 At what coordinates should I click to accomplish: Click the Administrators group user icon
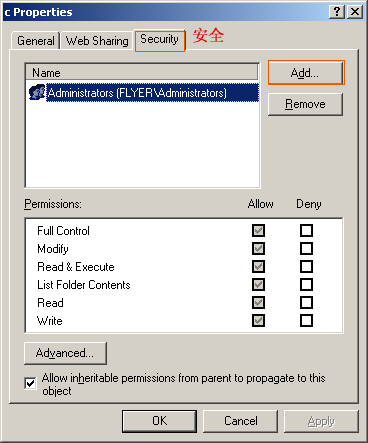[36, 92]
